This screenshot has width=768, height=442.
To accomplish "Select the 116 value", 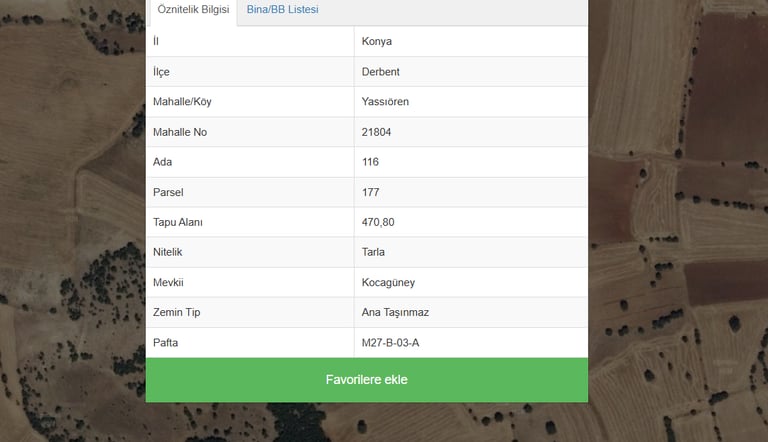I will pos(370,162).
